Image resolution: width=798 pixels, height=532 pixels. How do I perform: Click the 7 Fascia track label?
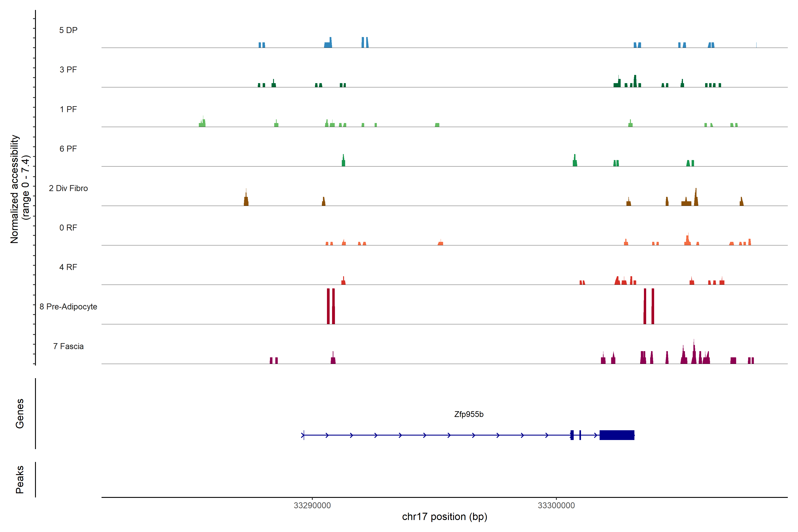(68, 346)
